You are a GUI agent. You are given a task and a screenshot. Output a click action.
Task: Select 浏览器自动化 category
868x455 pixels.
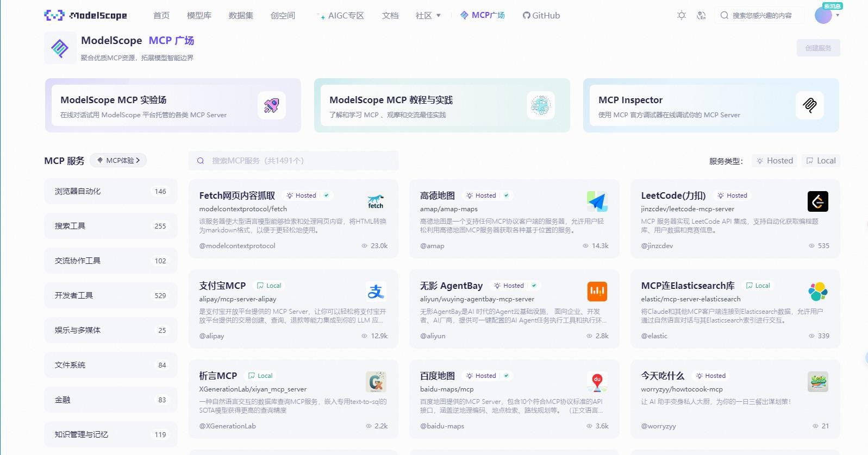tap(111, 191)
